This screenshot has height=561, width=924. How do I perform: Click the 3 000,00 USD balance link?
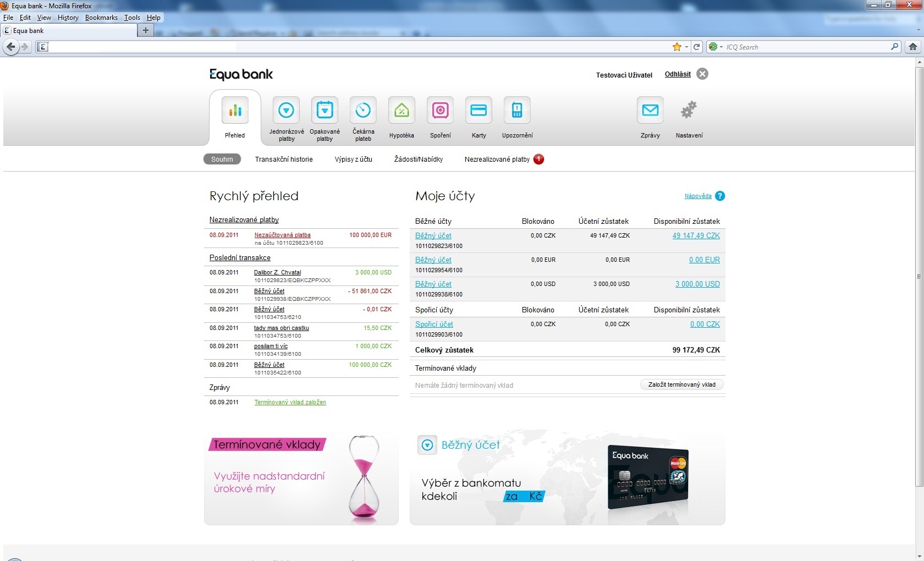tap(697, 284)
